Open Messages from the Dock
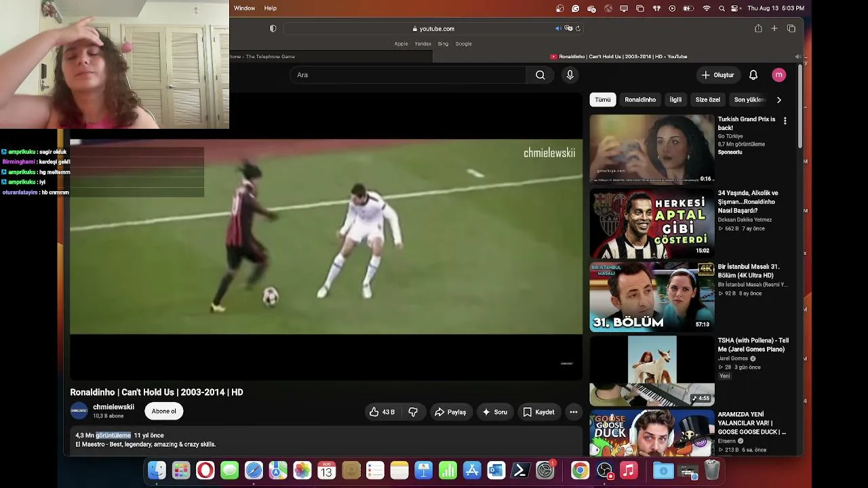 (x=229, y=470)
